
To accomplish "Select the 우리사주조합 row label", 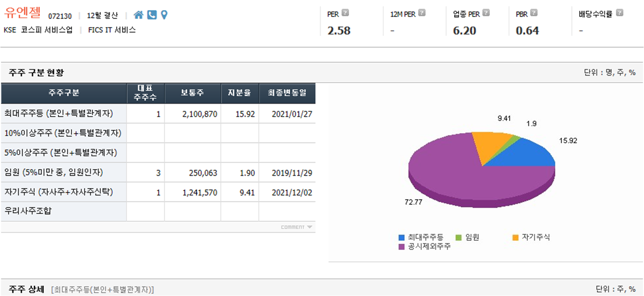I will click(x=28, y=211).
